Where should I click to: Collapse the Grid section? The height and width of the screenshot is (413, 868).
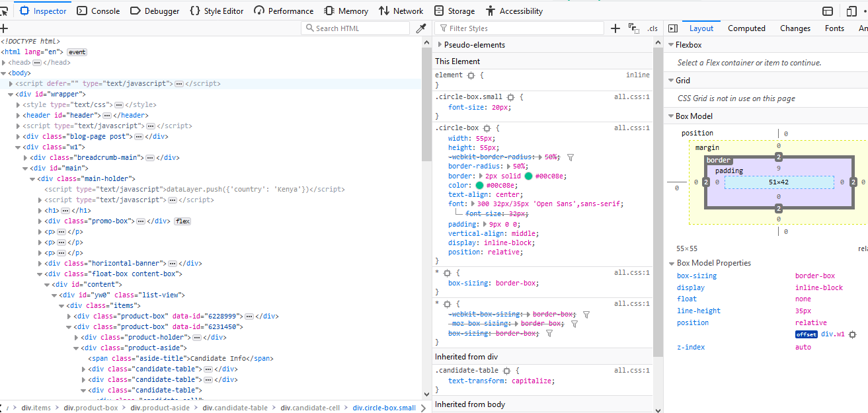[x=670, y=81]
